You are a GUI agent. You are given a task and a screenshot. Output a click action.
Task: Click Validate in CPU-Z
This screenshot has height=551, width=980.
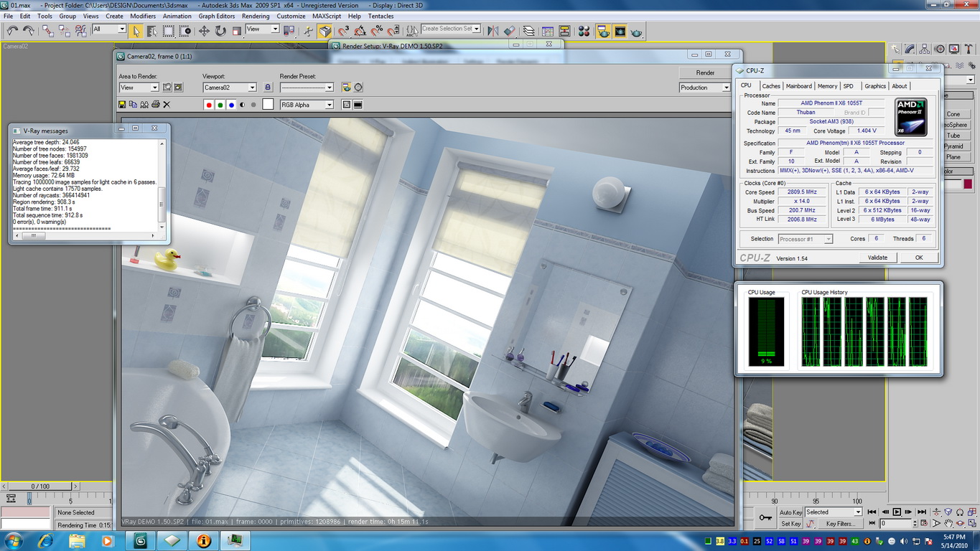[x=877, y=258]
